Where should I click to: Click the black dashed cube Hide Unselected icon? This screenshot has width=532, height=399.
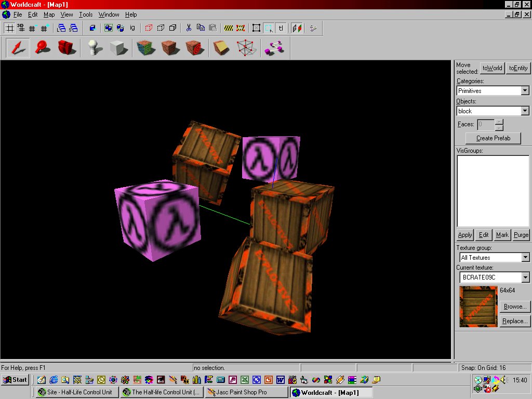[161, 28]
